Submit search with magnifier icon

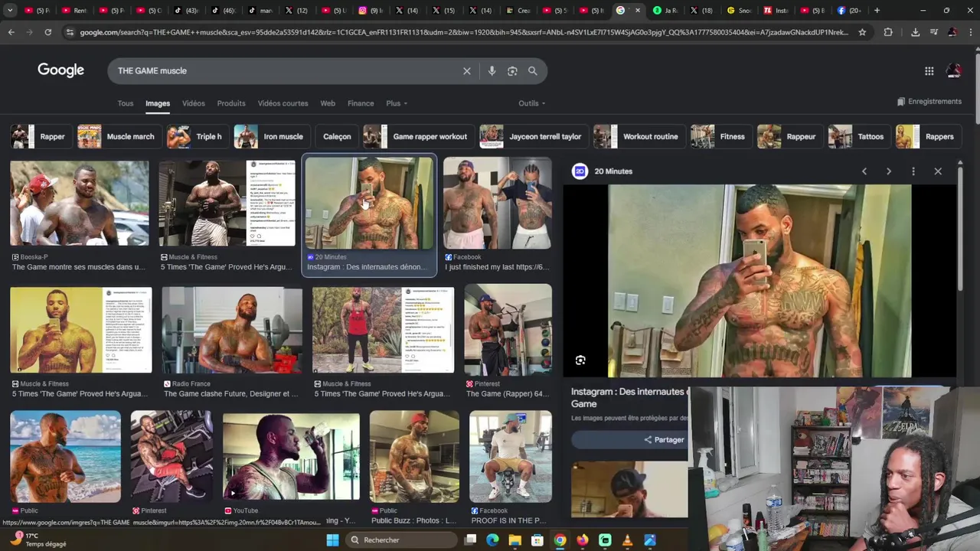pyautogui.click(x=533, y=70)
